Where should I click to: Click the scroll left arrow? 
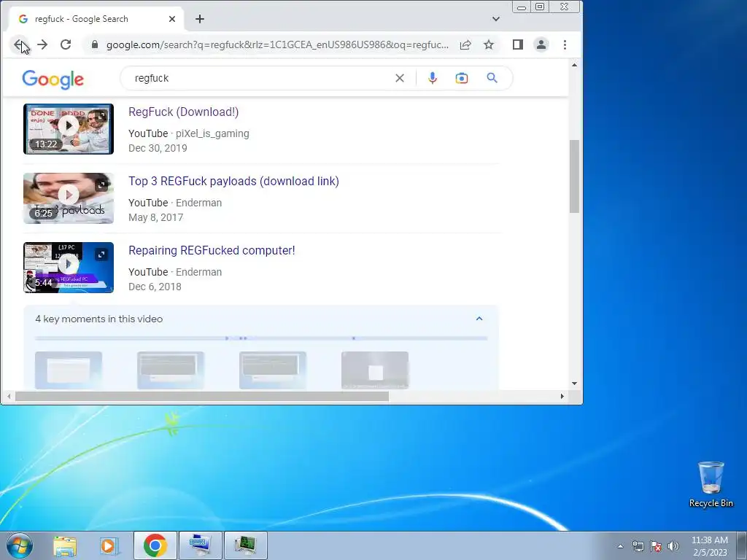[9, 396]
